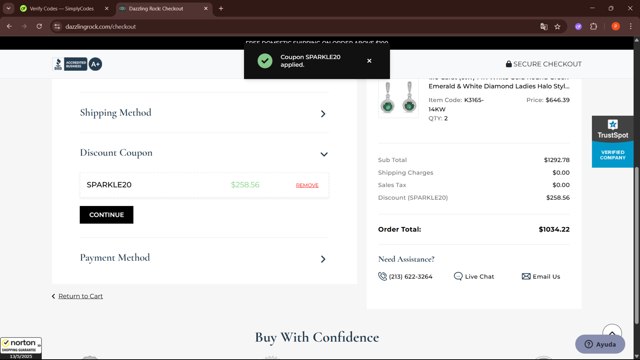Dismiss the coupon applied notification
Screen dimensions: 640x360
click(369, 61)
